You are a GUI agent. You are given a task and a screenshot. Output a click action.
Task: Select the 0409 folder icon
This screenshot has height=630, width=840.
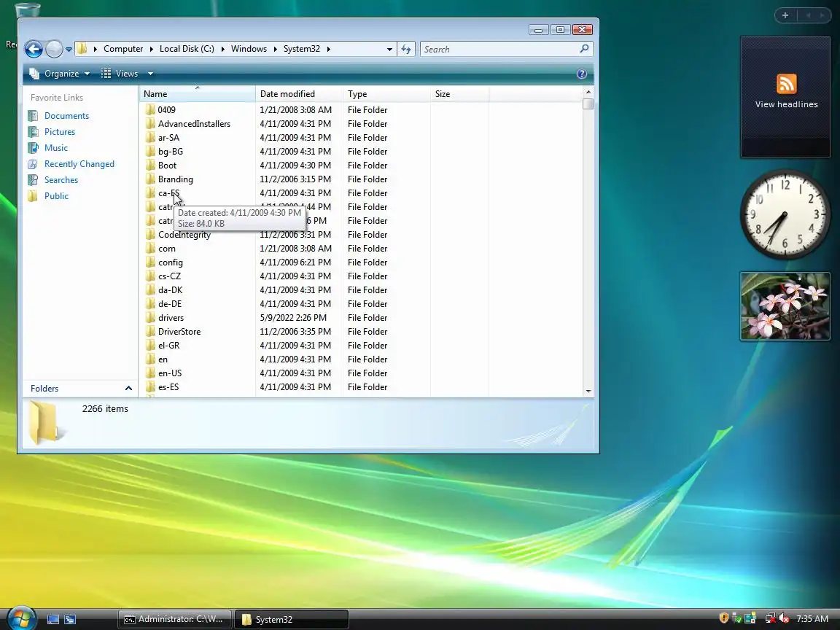[x=150, y=110]
